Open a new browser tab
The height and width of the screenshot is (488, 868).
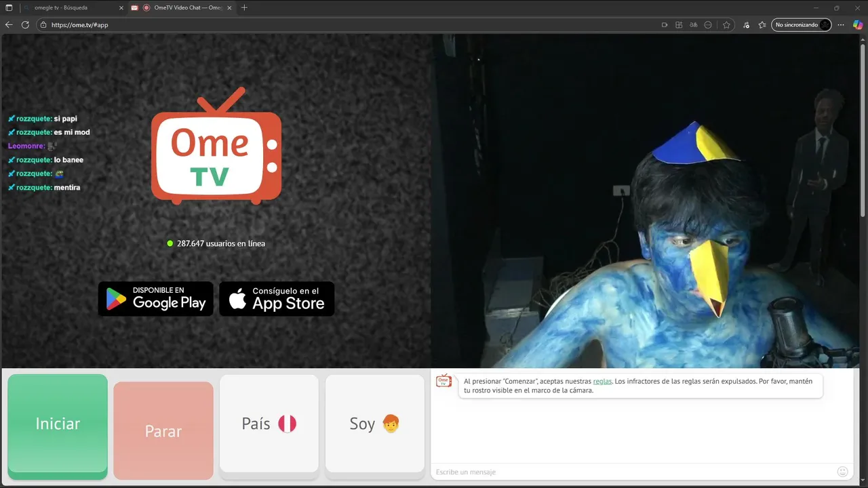tap(244, 7)
